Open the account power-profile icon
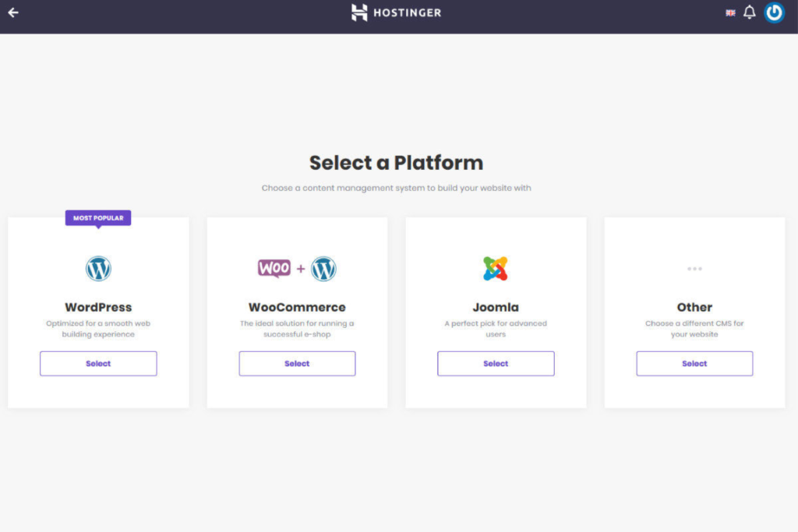Screen dimensions: 798x532 coord(774,12)
